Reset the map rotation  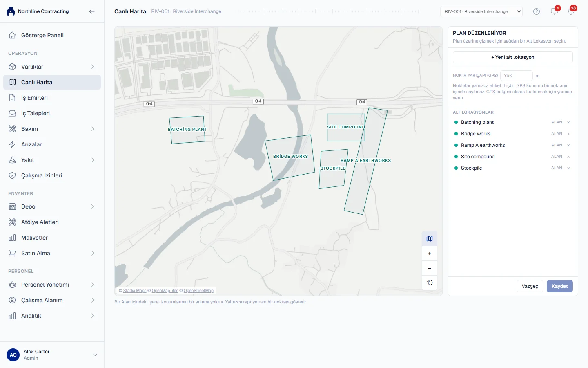point(430,283)
